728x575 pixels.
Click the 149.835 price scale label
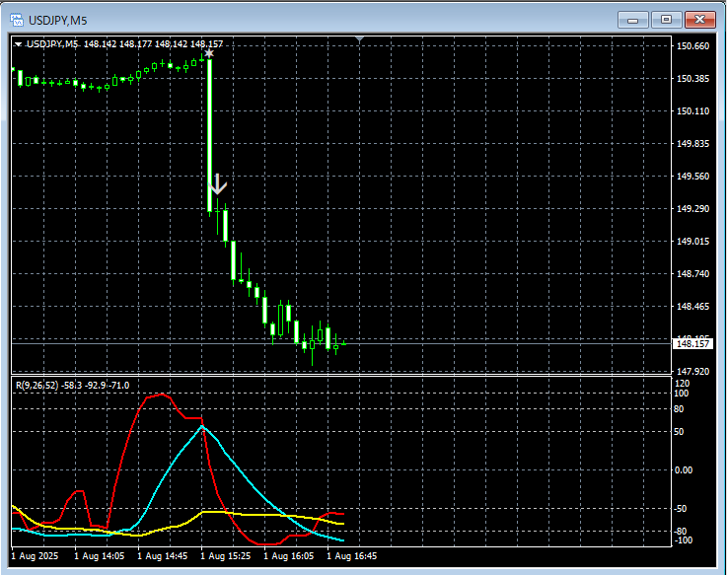pyautogui.click(x=693, y=143)
